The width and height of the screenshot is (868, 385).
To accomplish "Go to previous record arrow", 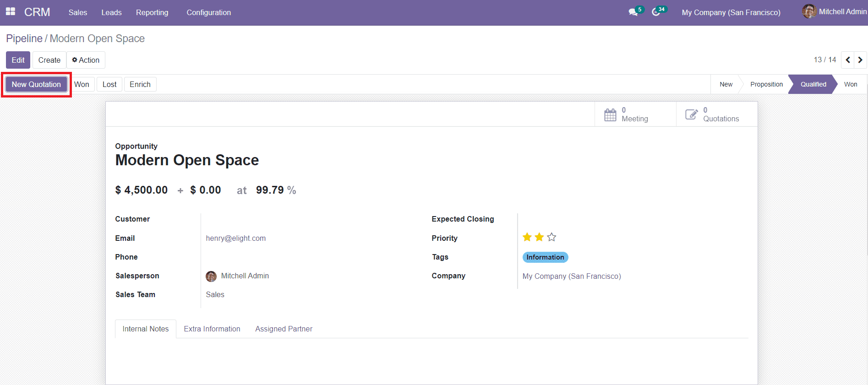I will click(848, 60).
